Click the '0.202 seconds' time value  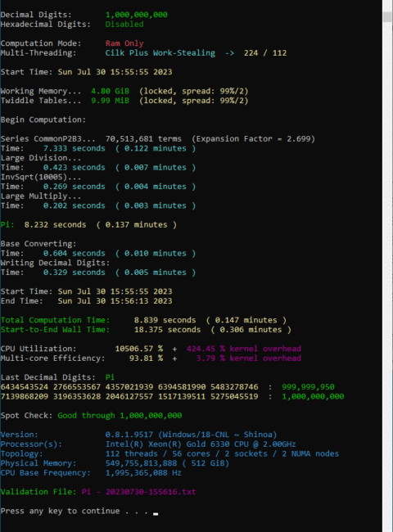tap(75, 205)
